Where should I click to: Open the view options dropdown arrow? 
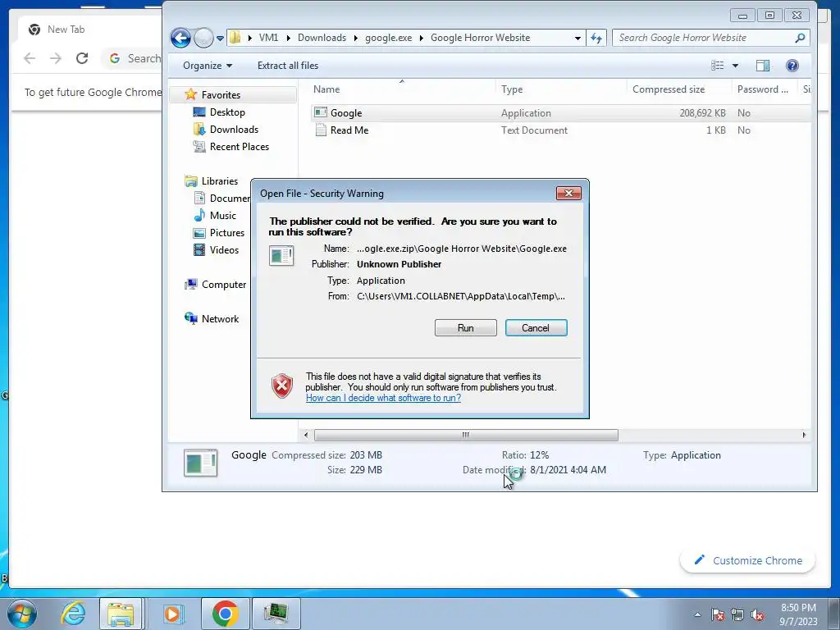pyautogui.click(x=735, y=66)
